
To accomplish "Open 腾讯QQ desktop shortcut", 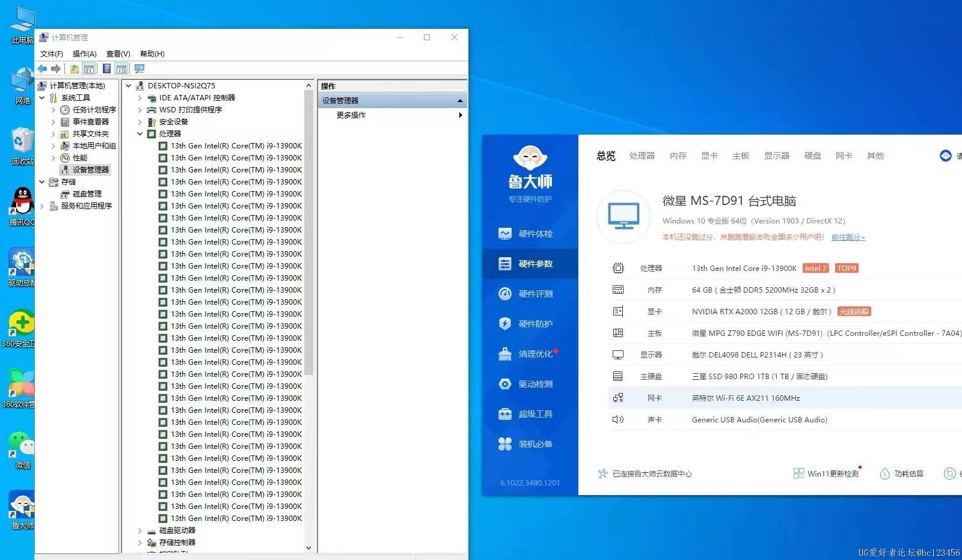I will tap(22, 206).
